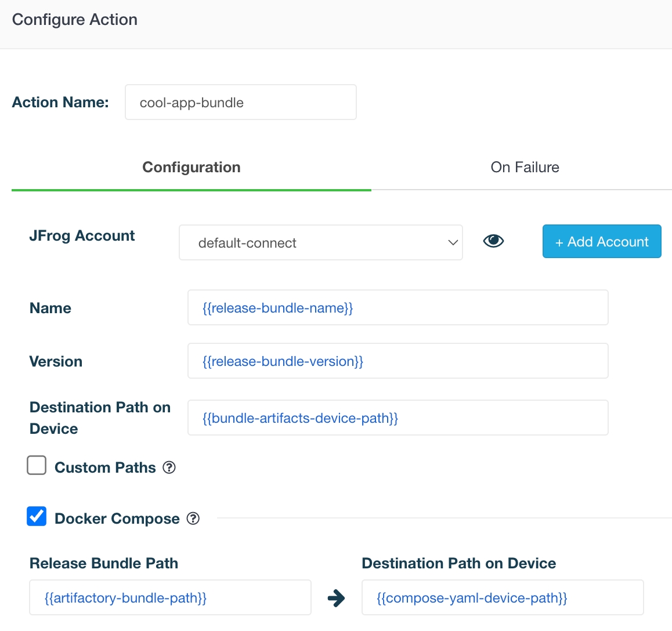Viewport: 672px width, 631px height.
Task: Enable the Custom Paths checkbox
Action: [x=37, y=465]
